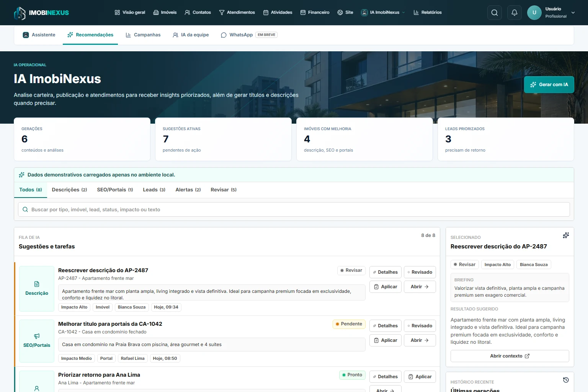Open Relatórios menu
The image size is (588, 392).
(428, 13)
